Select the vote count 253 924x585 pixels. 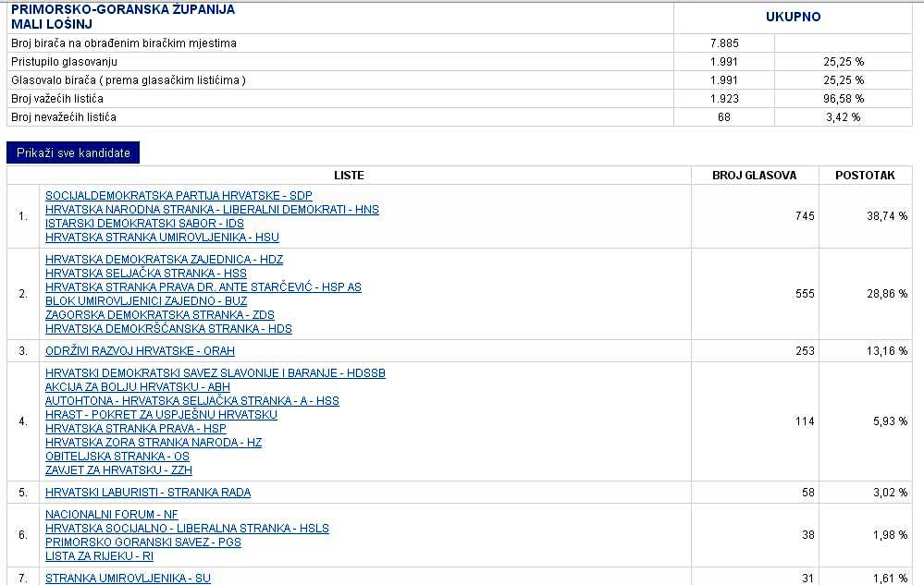[x=805, y=351]
